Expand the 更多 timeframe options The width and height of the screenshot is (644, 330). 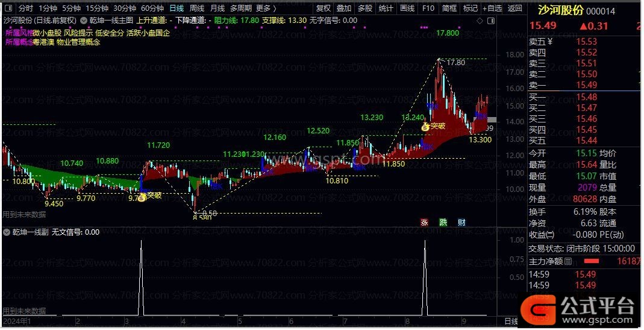click(x=266, y=8)
